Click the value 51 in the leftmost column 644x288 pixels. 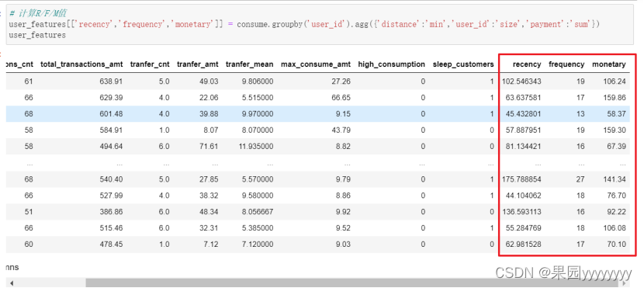pos(29,212)
